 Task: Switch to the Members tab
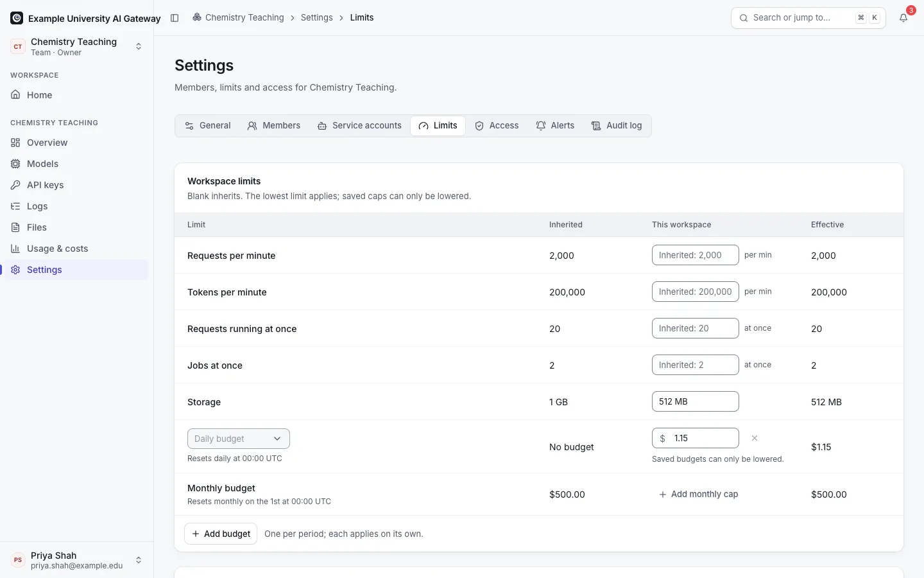pos(274,126)
